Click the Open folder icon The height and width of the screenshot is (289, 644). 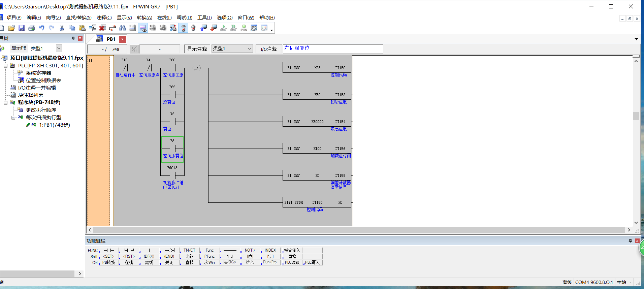pos(11,28)
